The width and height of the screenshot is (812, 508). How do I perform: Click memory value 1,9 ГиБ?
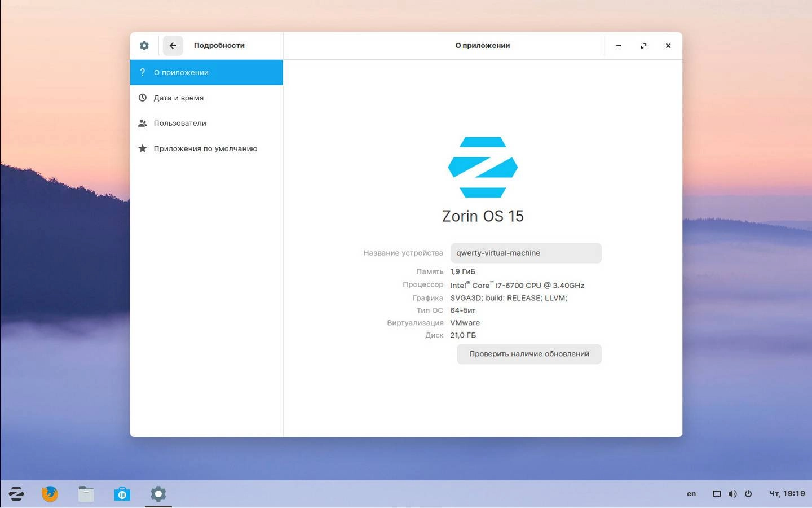[x=463, y=271]
